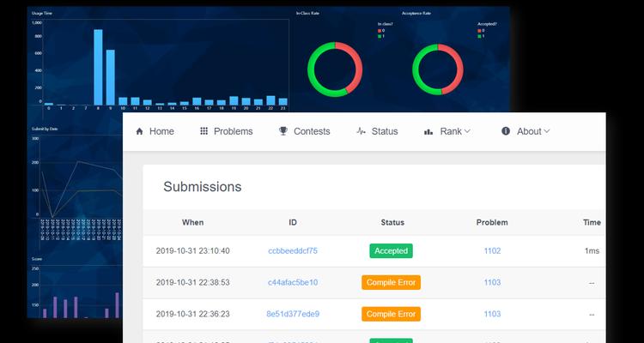Click Compile Error badge for 8e51d377ede9
Image resolution: width=644 pixels, height=343 pixels.
point(391,314)
